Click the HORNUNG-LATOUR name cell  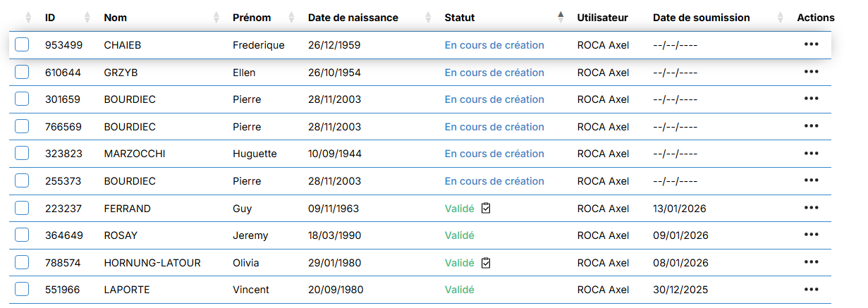coord(152,263)
